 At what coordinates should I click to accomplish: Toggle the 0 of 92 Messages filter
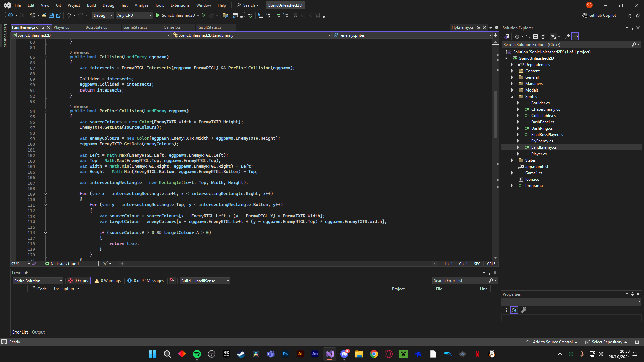(x=146, y=281)
